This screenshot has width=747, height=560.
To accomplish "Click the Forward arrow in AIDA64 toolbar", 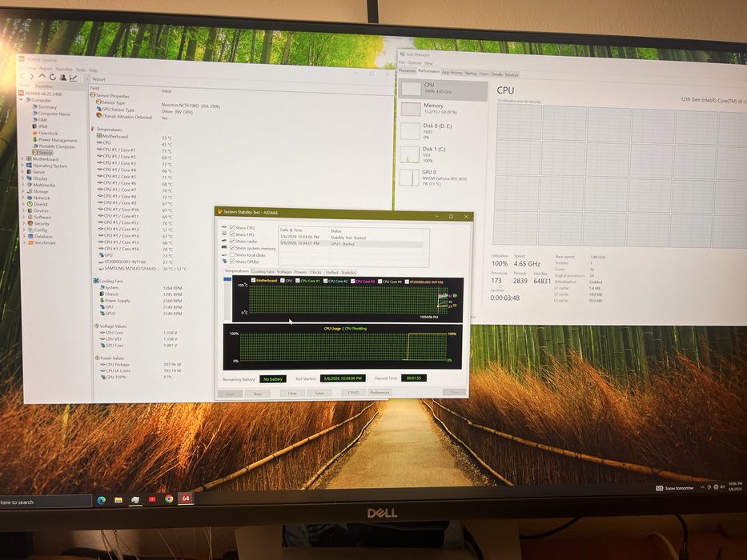I will 31,76.
